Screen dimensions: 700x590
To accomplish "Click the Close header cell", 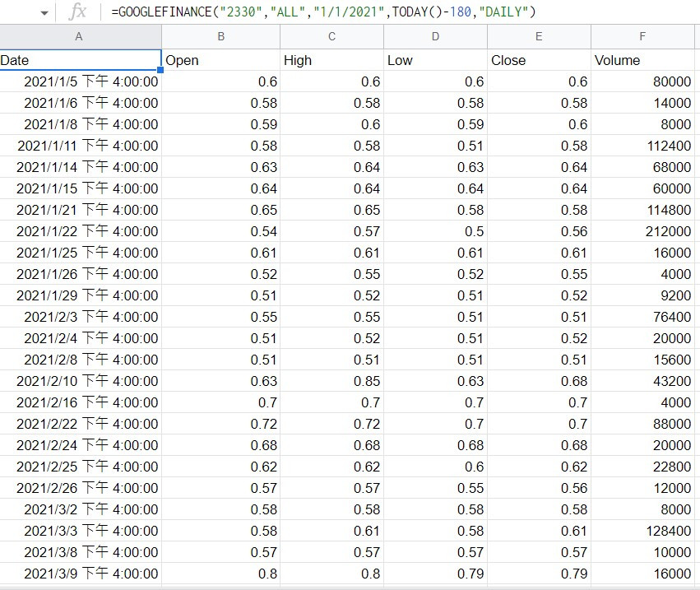I will [x=539, y=60].
